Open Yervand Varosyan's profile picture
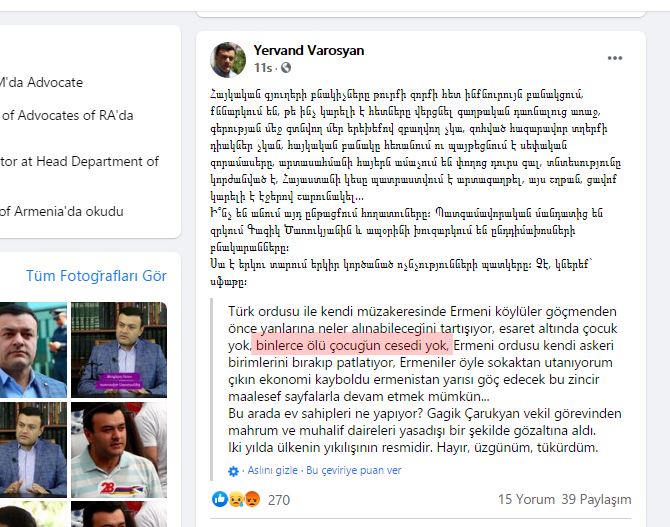Screen dimensions: 670x527 pos(228,60)
